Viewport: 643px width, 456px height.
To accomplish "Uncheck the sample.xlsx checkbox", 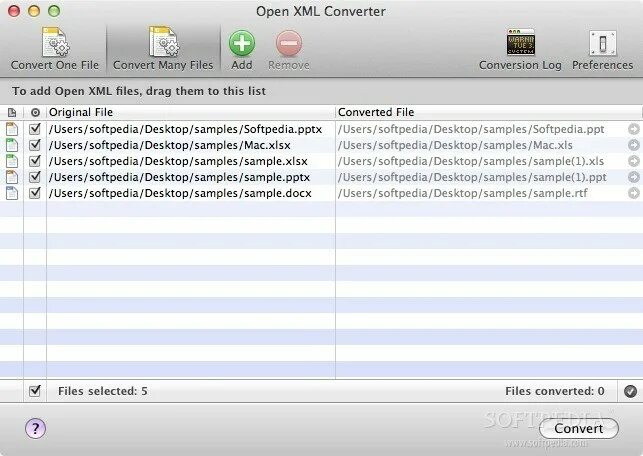I will click(35, 161).
